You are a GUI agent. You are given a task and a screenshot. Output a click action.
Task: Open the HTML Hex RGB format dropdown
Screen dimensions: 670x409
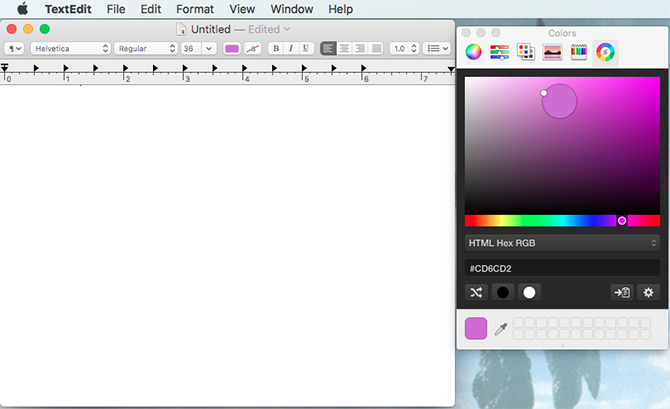tap(562, 243)
